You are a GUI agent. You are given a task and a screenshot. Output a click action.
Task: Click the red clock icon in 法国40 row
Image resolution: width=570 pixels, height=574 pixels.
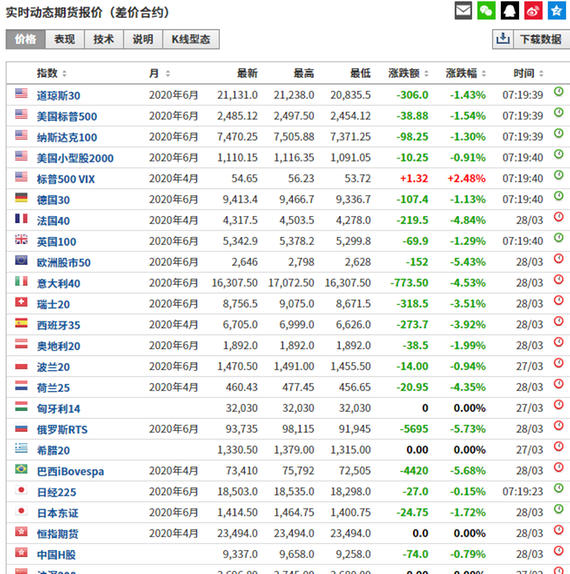tap(558, 217)
